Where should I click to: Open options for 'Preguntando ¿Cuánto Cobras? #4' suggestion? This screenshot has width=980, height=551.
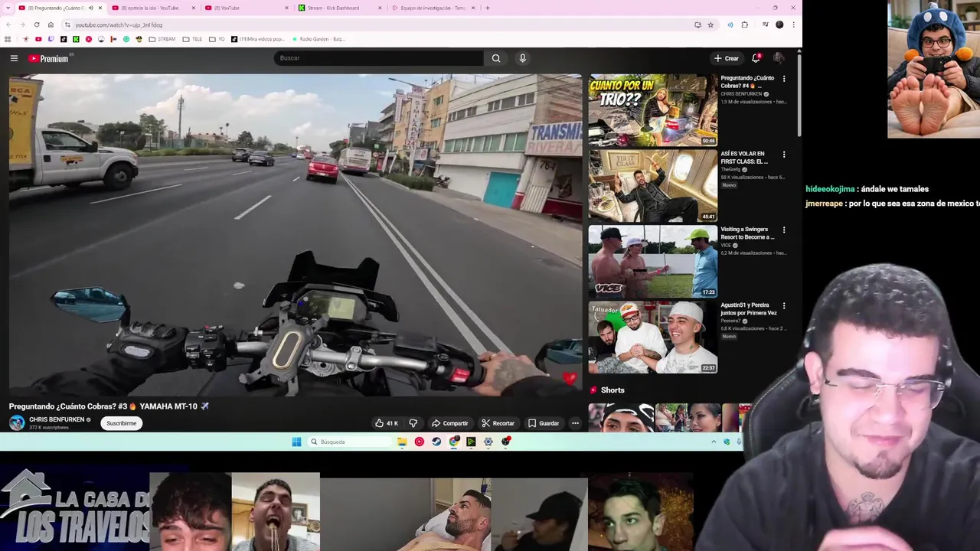784,79
